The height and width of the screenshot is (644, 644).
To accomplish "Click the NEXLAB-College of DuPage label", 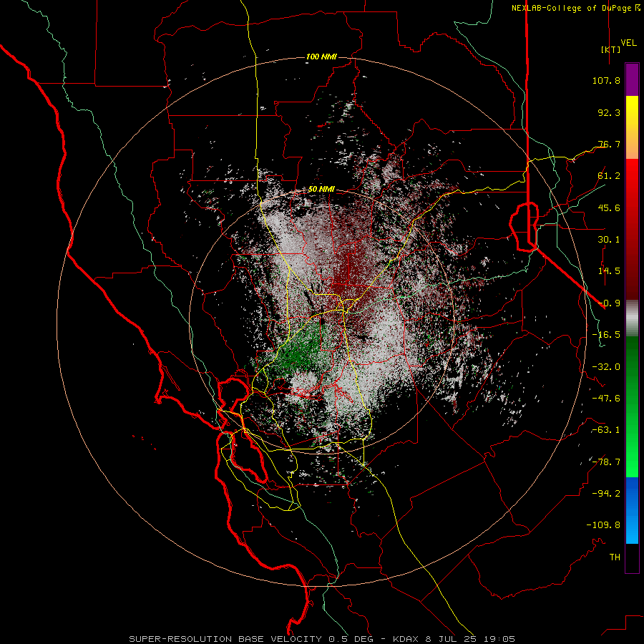I will point(576,8).
